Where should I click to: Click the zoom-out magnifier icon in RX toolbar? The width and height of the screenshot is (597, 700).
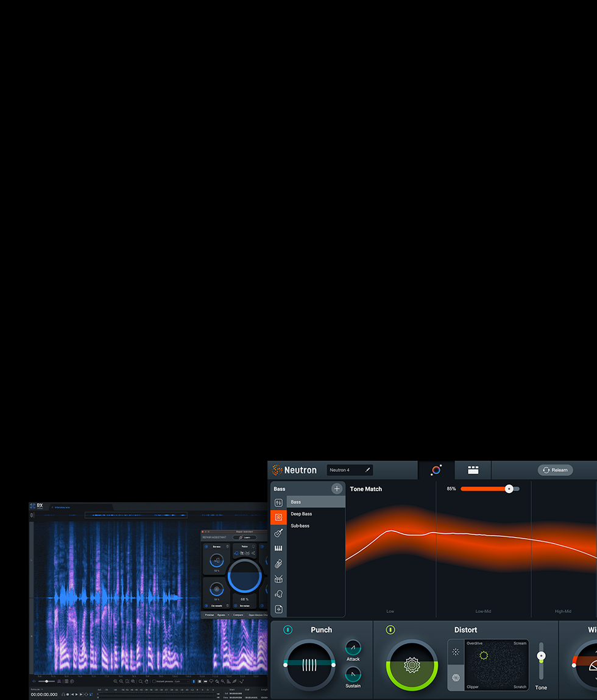point(121,681)
